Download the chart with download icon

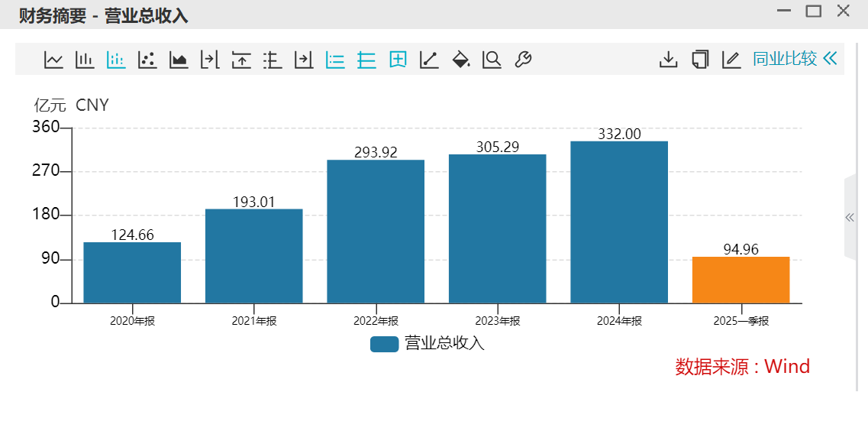[x=669, y=60]
